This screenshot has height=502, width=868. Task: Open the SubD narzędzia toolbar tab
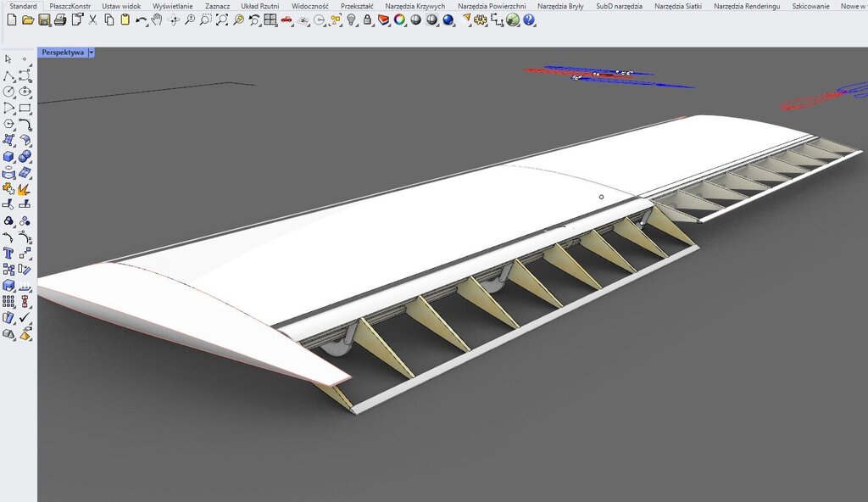pyautogui.click(x=618, y=6)
